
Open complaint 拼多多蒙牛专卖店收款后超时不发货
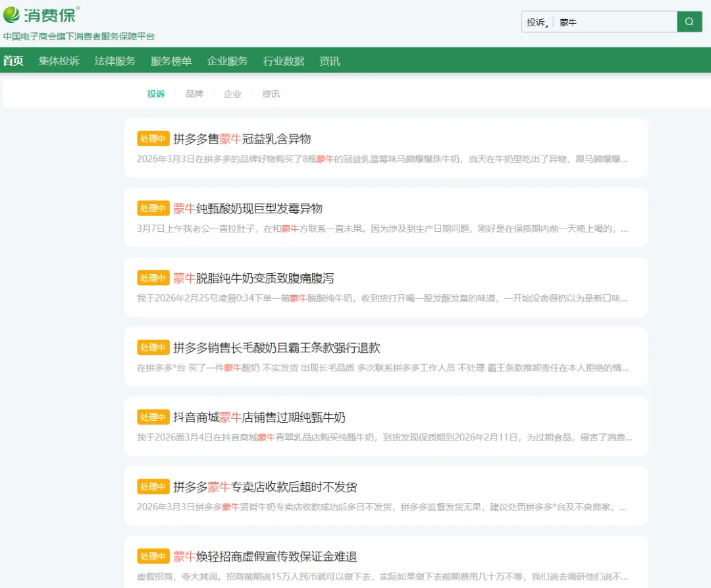click(x=265, y=487)
